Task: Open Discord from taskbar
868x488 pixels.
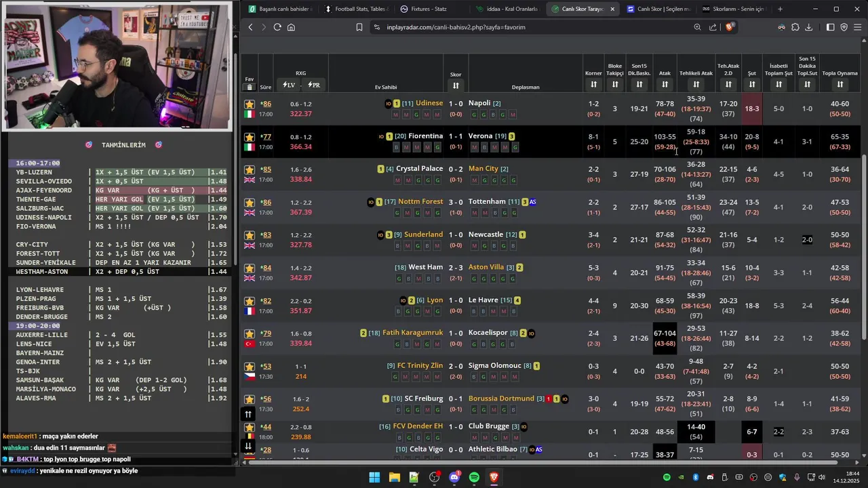Action: (454, 477)
